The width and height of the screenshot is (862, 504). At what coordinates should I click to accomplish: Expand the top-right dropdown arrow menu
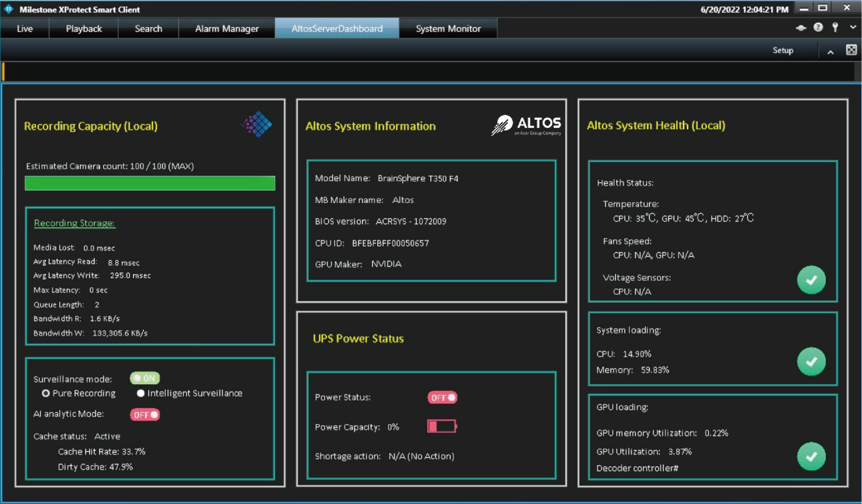click(853, 27)
